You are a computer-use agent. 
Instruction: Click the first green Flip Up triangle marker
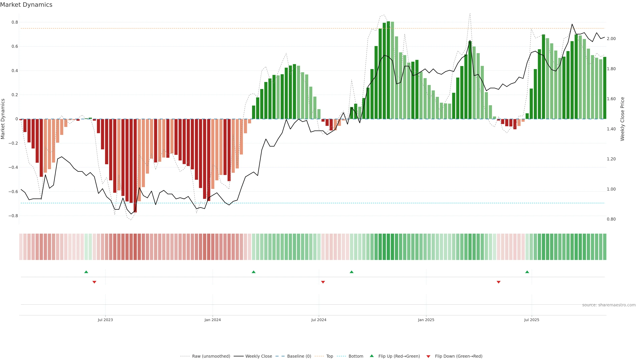point(86,272)
